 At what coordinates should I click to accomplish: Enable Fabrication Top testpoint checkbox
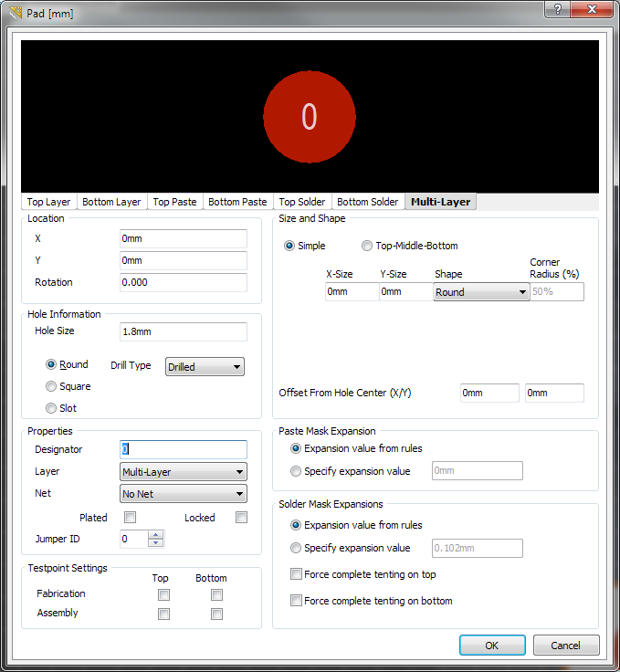click(x=163, y=594)
